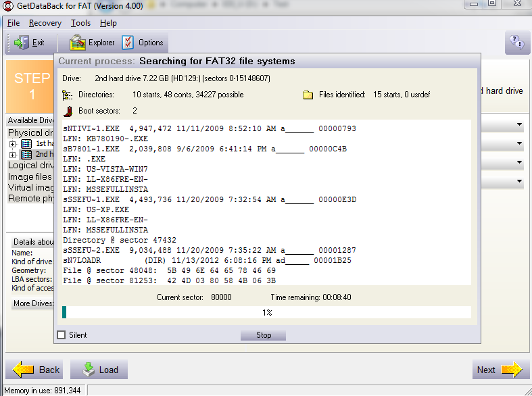Click the log line File @ sector 81253
This screenshot has height=396, width=532.
pos(169,280)
